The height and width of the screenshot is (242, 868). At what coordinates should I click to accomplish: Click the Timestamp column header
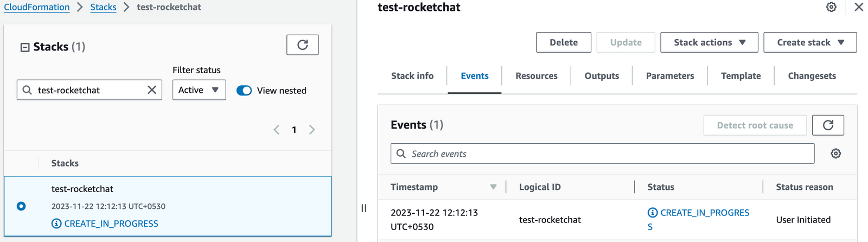(414, 187)
